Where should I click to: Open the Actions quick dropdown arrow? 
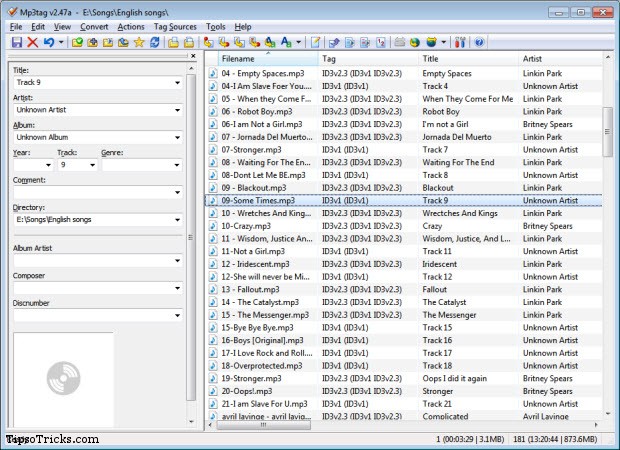[x=299, y=42]
